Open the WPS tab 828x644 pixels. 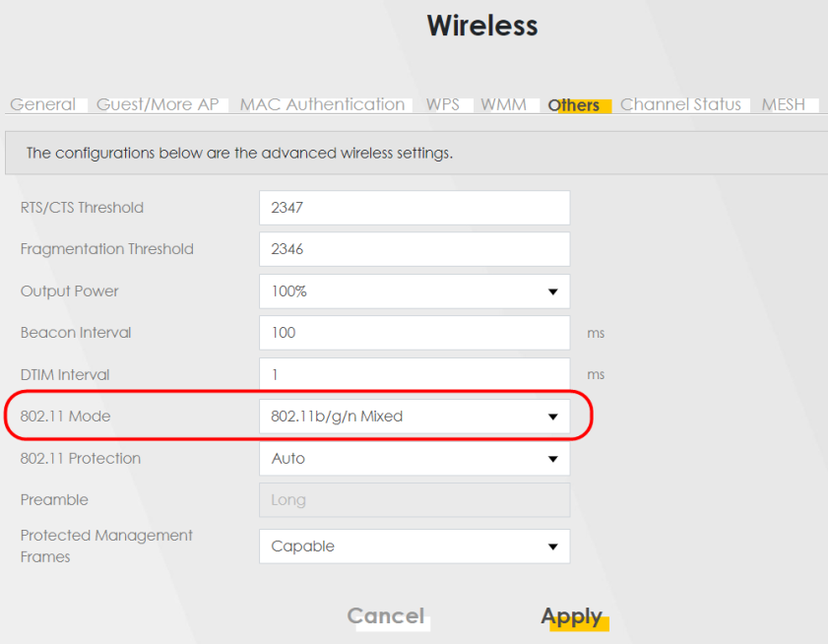[443, 104]
